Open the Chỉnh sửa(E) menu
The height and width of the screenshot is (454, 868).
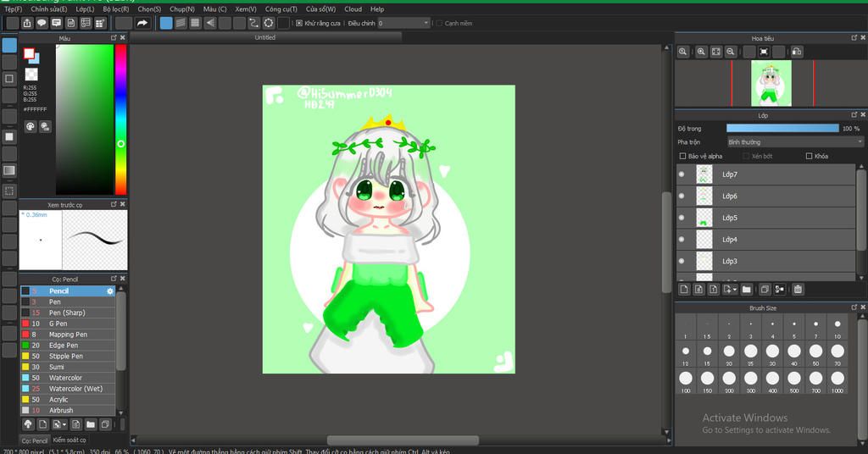[x=49, y=8]
